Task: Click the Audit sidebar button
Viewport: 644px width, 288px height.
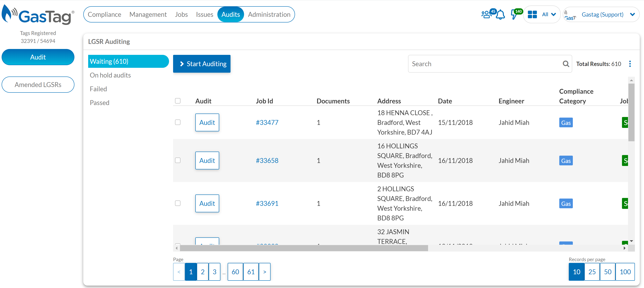Action: point(38,57)
